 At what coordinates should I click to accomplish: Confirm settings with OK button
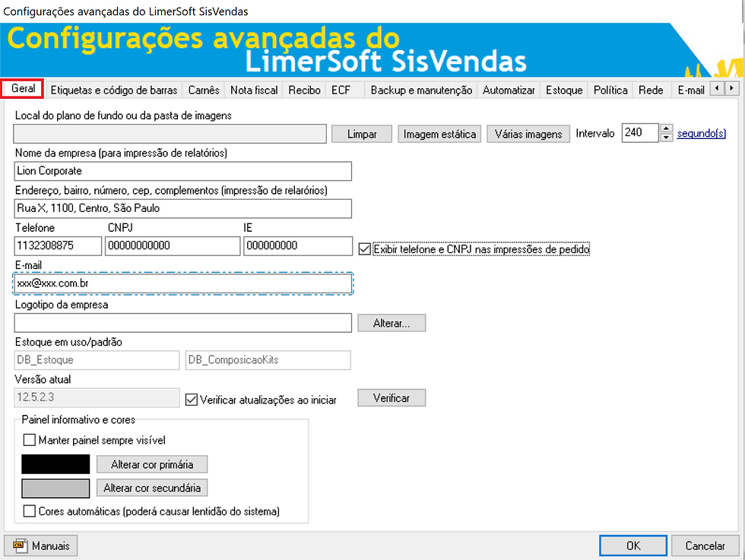coord(632,546)
